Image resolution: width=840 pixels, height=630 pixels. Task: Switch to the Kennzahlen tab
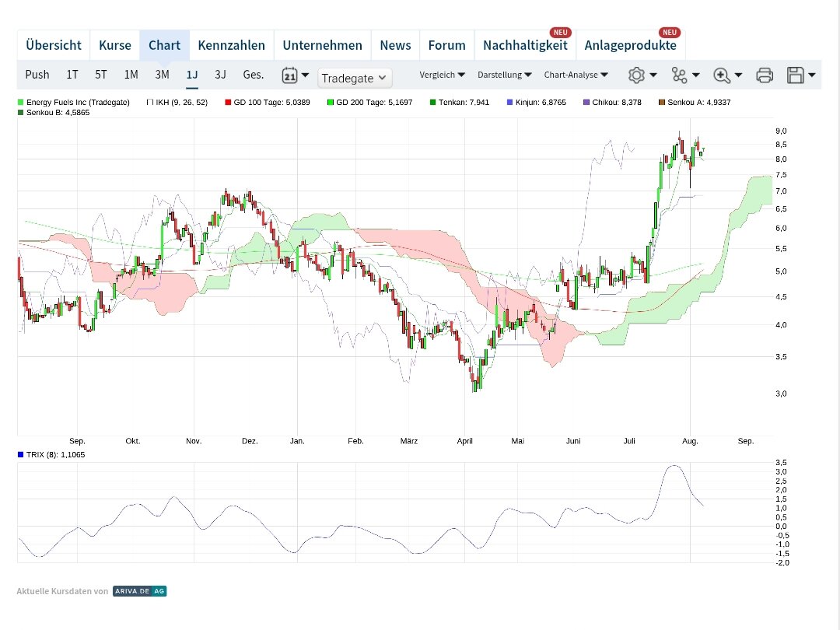point(231,45)
